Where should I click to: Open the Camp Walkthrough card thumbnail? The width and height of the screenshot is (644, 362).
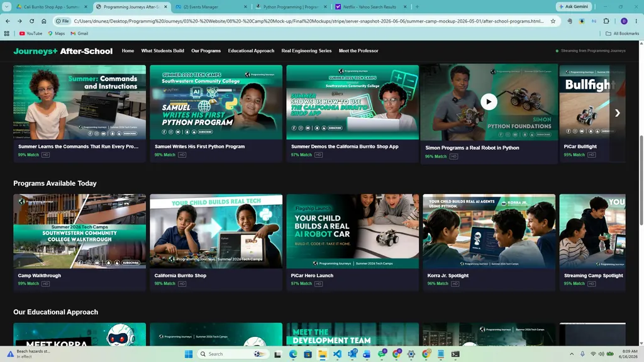tap(79, 231)
